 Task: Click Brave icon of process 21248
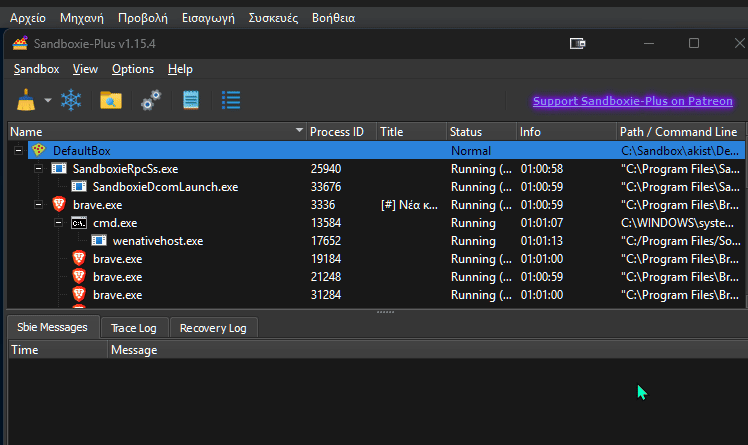point(79,277)
